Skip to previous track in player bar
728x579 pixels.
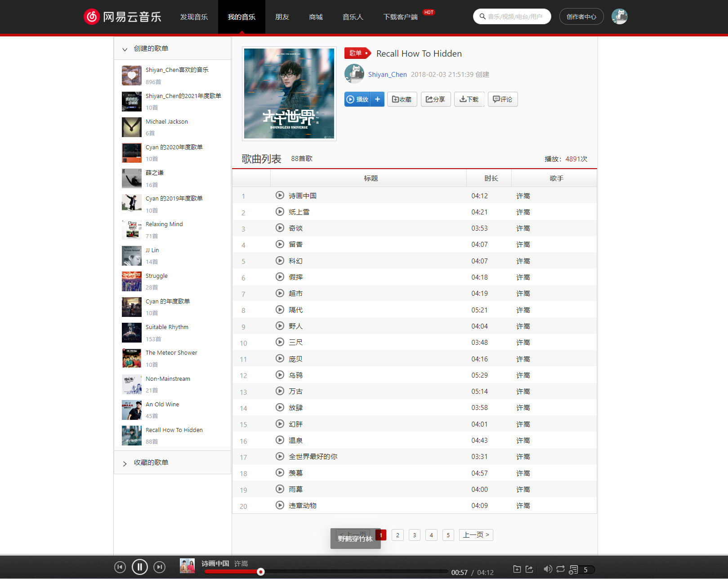point(120,567)
